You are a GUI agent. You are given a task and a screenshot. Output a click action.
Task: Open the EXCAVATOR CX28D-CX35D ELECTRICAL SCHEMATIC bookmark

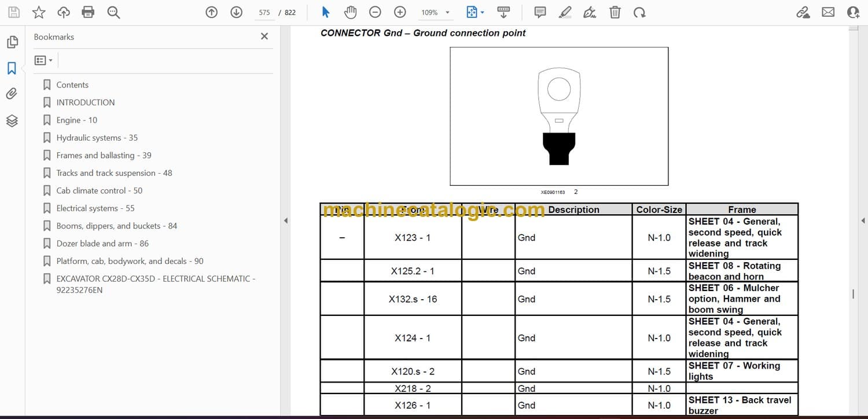156,284
